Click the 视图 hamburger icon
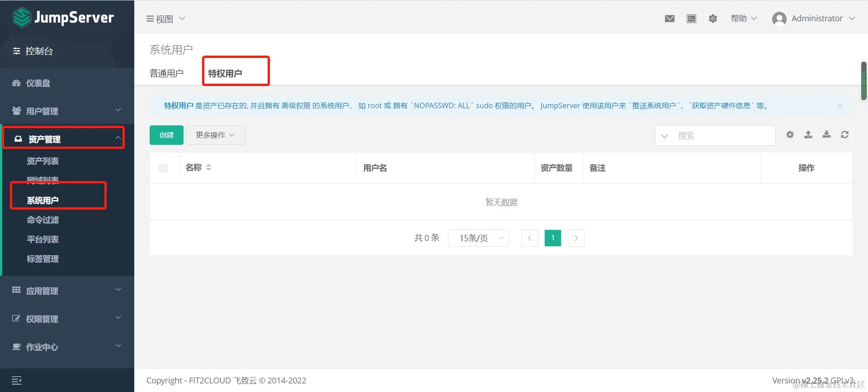Screen dimensions: 868x392 (150, 19)
